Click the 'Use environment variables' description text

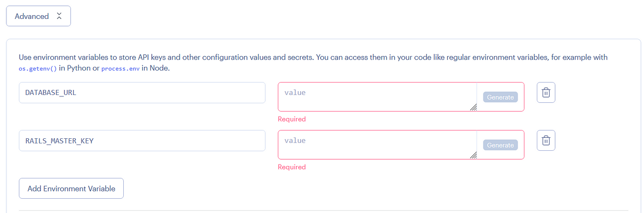(313, 63)
